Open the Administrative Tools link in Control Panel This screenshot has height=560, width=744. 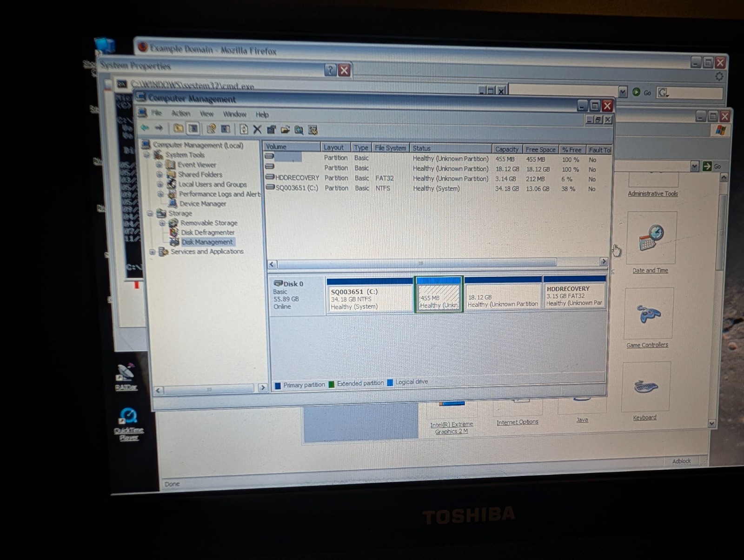[x=653, y=193]
